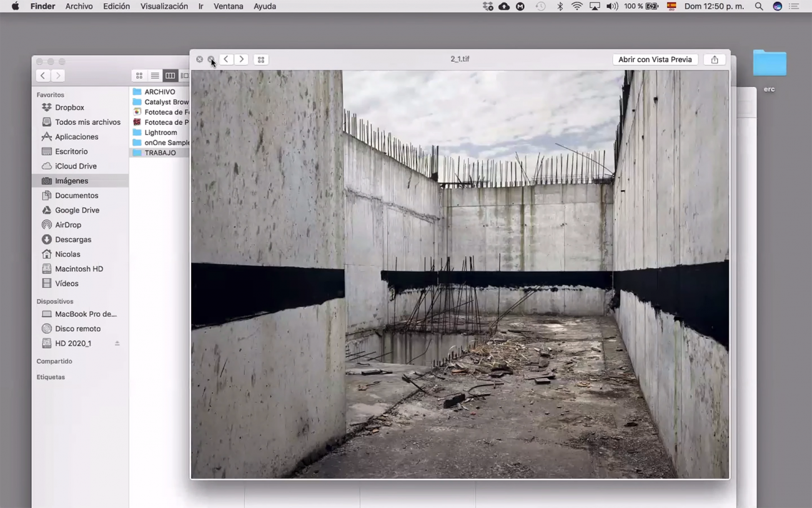Go back in Finder window
This screenshot has height=508, width=812.
(42, 76)
